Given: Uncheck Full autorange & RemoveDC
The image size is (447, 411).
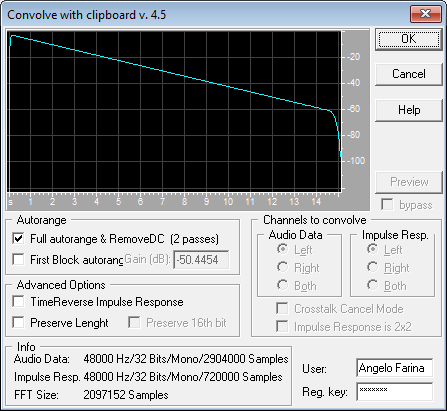Looking at the screenshot, I should click(18, 239).
